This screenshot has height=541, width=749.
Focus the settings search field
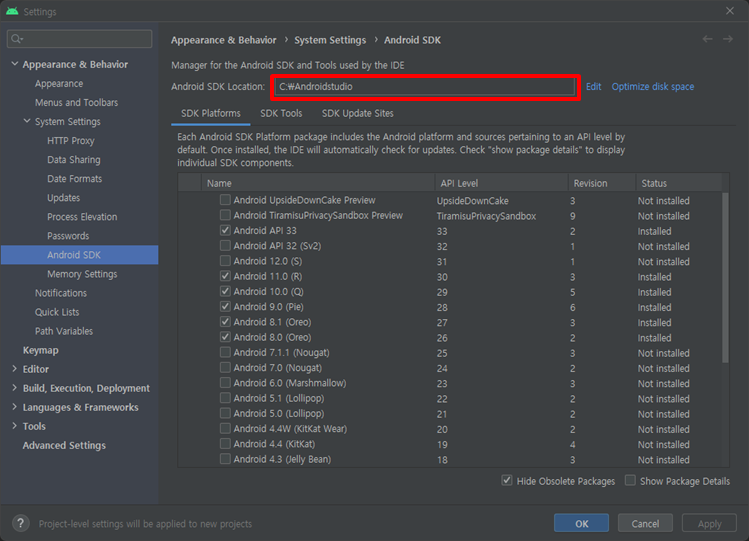click(x=80, y=39)
